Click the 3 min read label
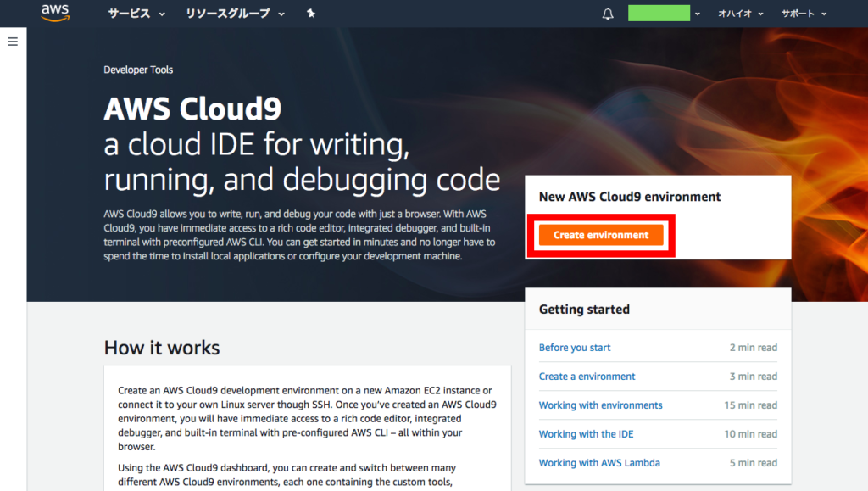Screen dimensions: 868x491 click(754, 377)
